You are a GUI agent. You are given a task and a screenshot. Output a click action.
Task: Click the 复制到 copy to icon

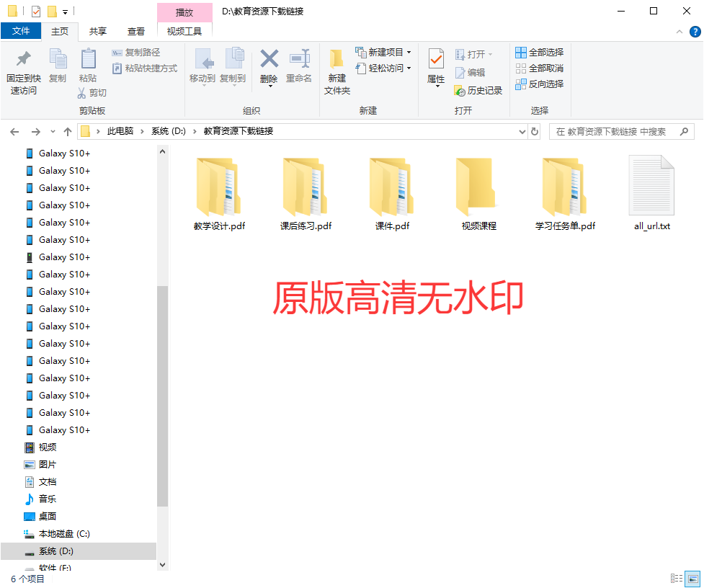pos(234,59)
